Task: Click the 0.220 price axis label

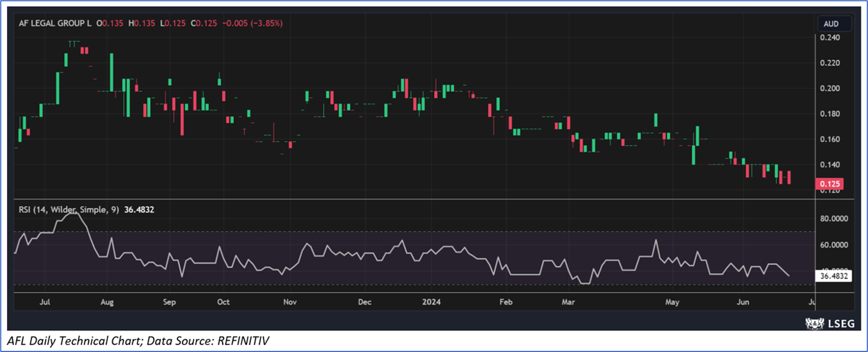Action: [x=829, y=63]
